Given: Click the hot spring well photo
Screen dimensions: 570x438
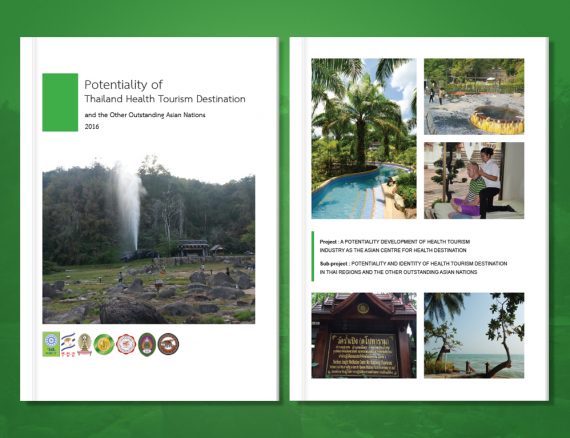Looking at the screenshot, I should [x=474, y=96].
